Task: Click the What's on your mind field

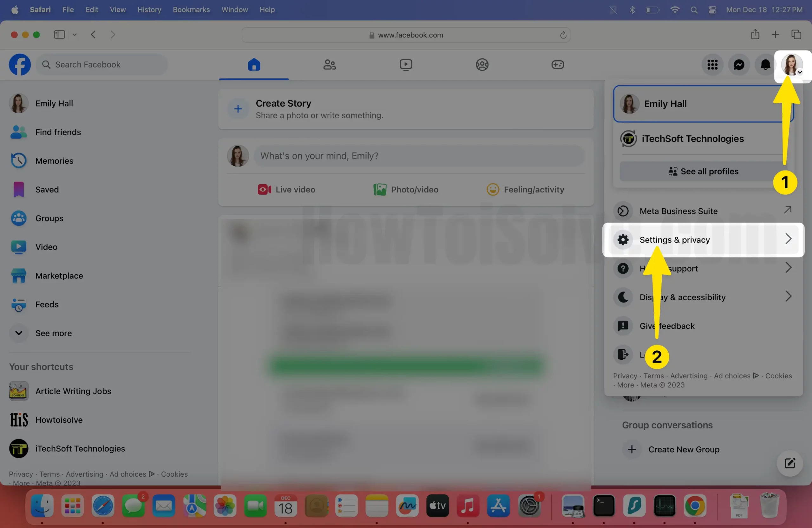Action: [419, 155]
